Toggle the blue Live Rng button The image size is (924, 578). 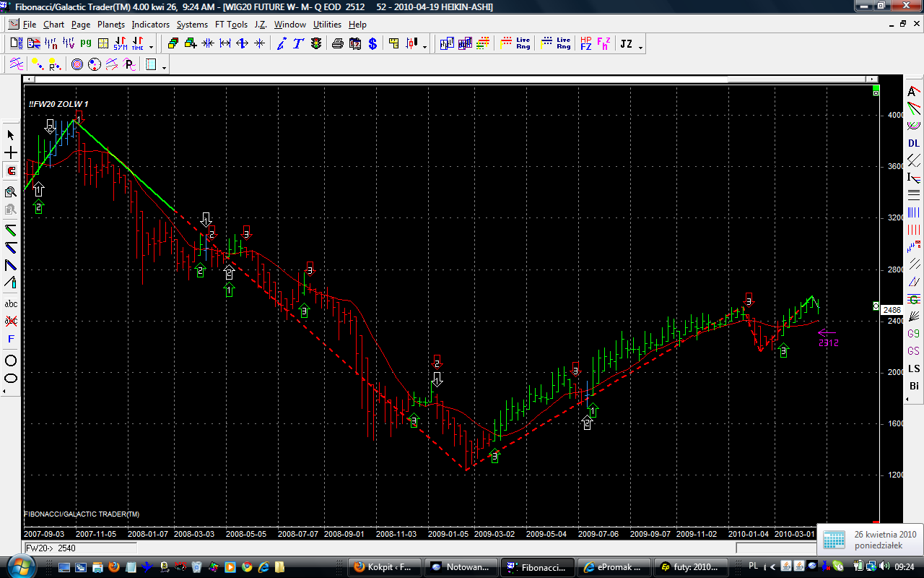(x=563, y=44)
